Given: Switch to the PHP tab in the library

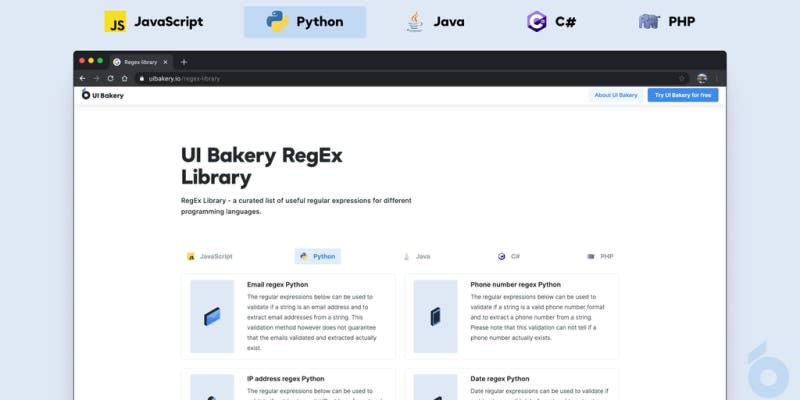Looking at the screenshot, I should (600, 256).
